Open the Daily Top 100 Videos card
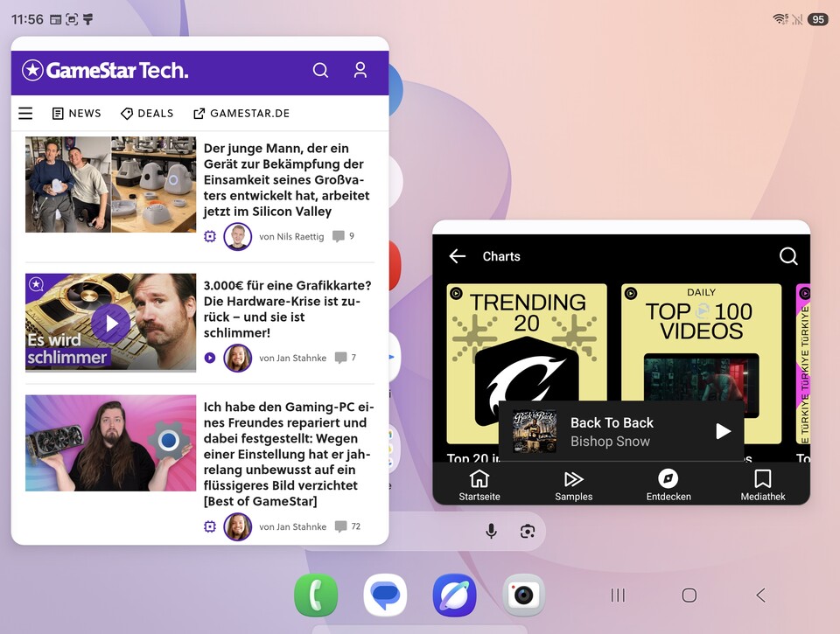 [701, 364]
